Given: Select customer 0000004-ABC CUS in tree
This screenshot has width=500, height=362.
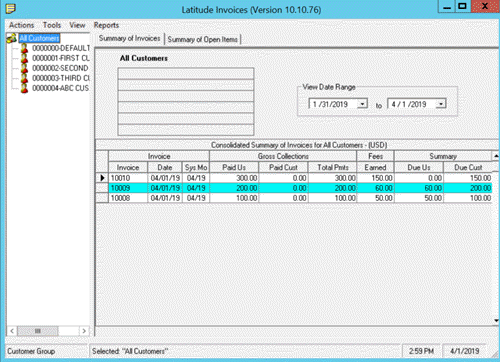Looking at the screenshot, I should tap(61, 88).
